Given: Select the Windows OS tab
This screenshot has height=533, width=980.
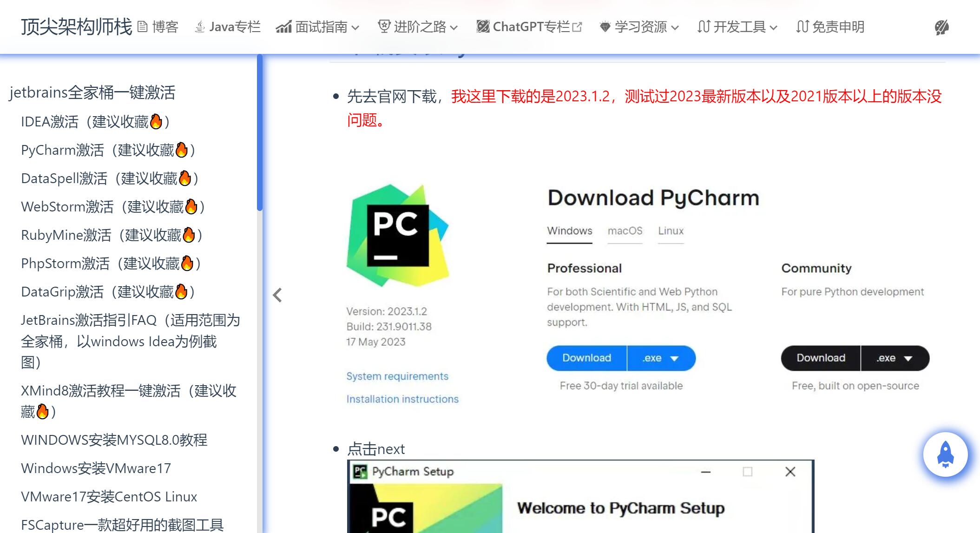Looking at the screenshot, I should pyautogui.click(x=570, y=231).
